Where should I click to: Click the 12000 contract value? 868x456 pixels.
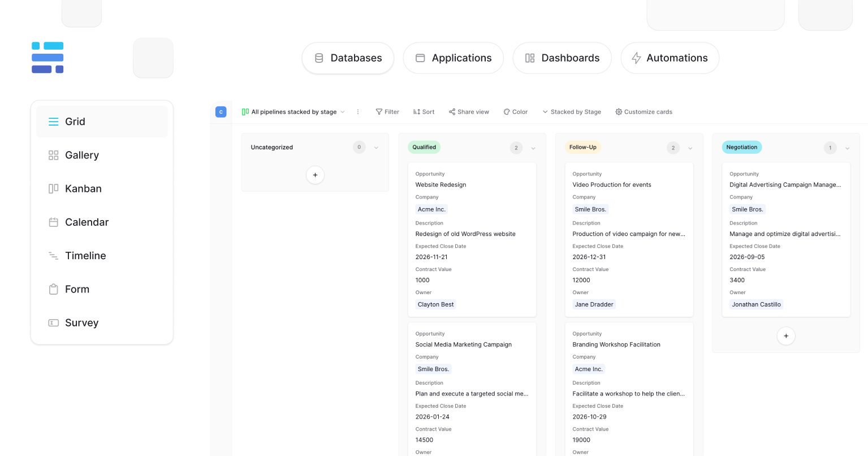pyautogui.click(x=581, y=280)
